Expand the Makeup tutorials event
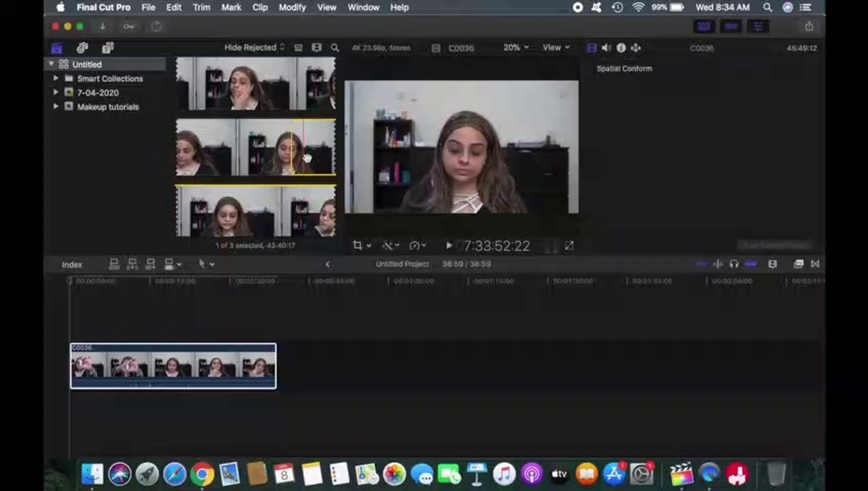Viewport: 868px width, 491px height. click(x=56, y=107)
